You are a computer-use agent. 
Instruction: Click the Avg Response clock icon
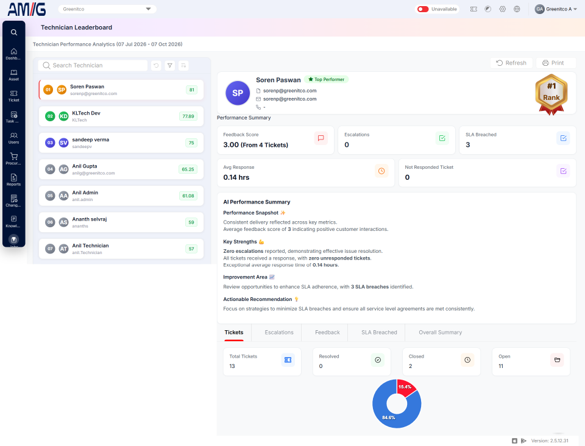(381, 171)
